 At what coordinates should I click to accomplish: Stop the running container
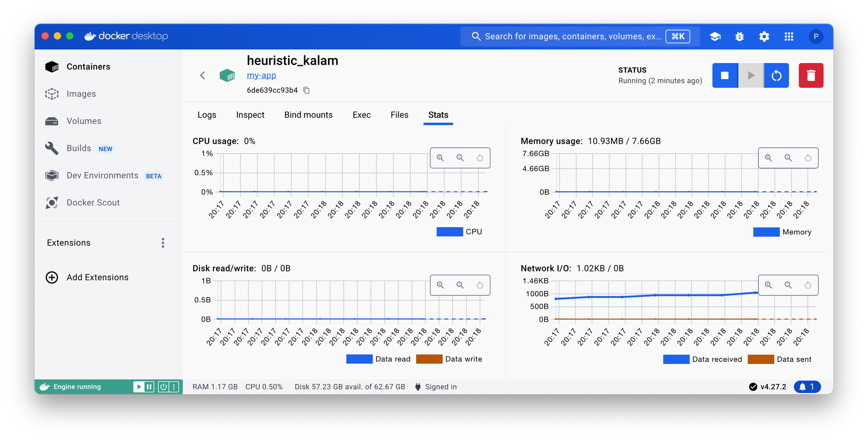click(x=724, y=76)
